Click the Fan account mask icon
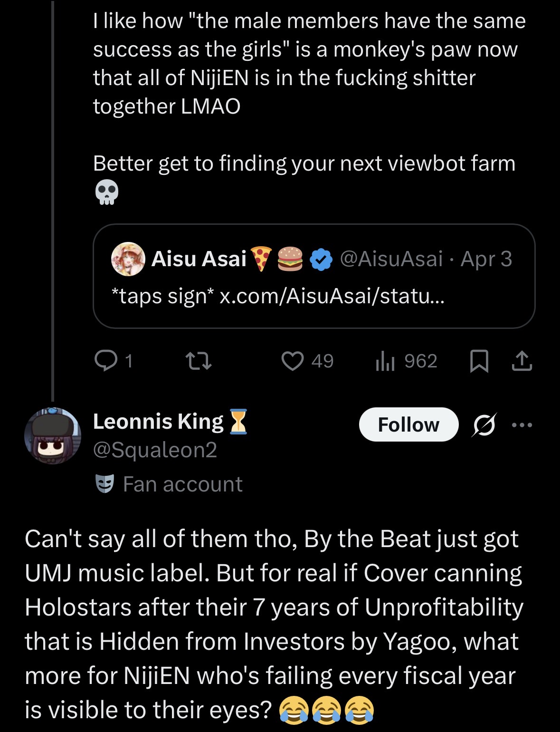 104,484
